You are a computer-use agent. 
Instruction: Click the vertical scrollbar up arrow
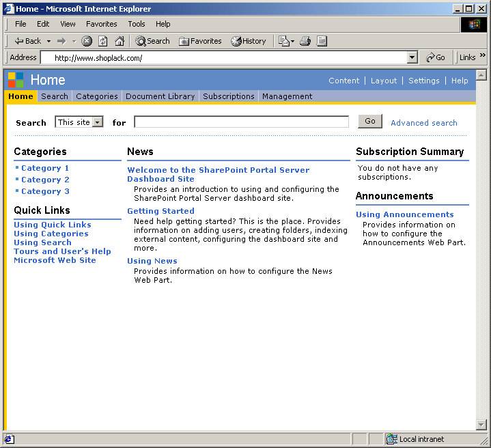click(481, 75)
